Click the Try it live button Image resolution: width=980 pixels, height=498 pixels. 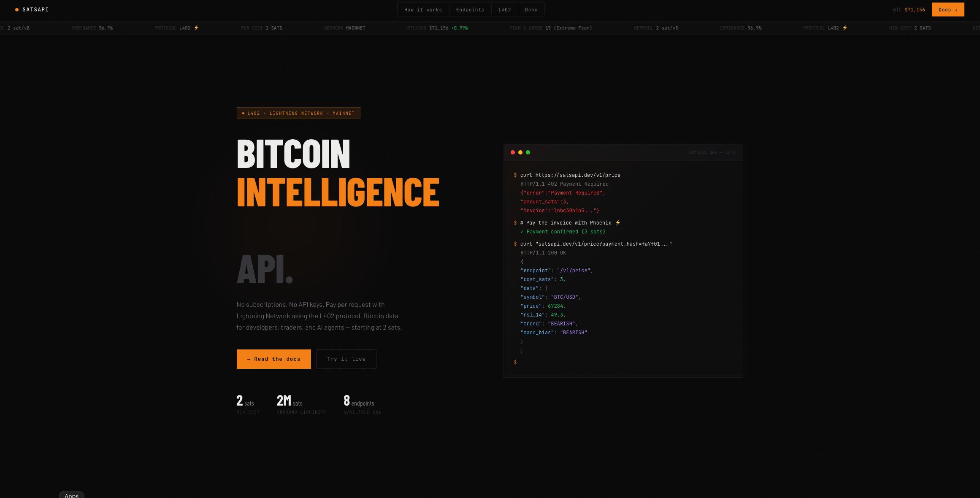[x=346, y=359]
